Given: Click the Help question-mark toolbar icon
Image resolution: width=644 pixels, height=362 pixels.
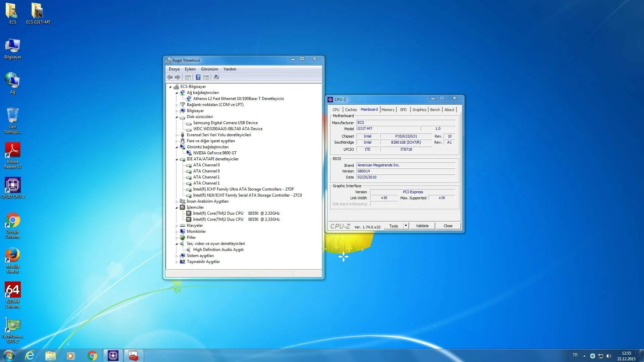Looking at the screenshot, I should tap(198, 77).
